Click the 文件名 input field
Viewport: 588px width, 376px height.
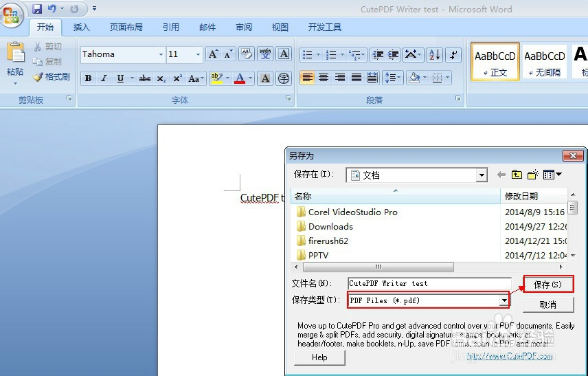click(x=429, y=284)
